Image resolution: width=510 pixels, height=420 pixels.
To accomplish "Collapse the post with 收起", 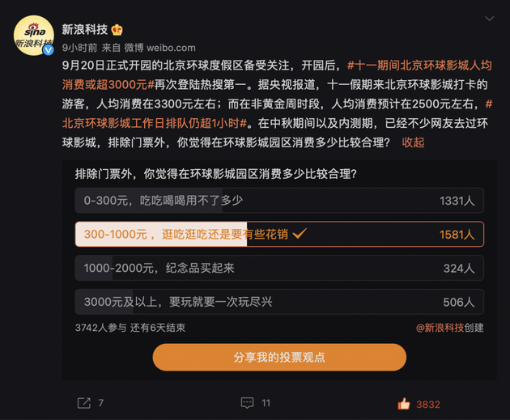I will click(413, 142).
